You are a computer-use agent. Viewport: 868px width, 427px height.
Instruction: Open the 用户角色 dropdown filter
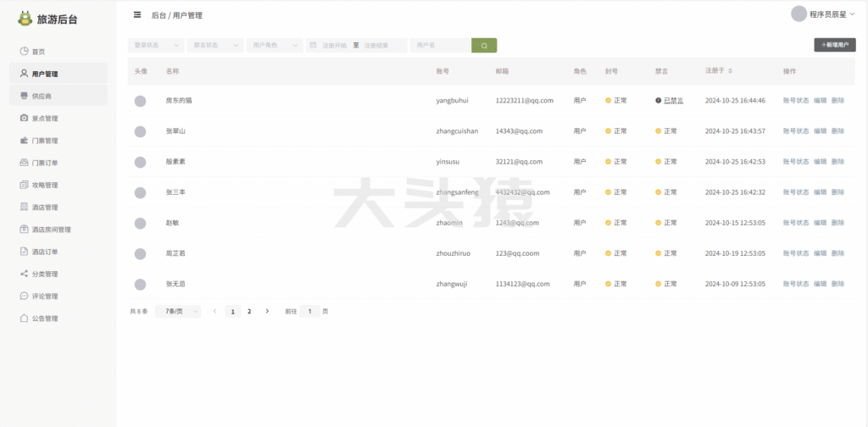[275, 46]
